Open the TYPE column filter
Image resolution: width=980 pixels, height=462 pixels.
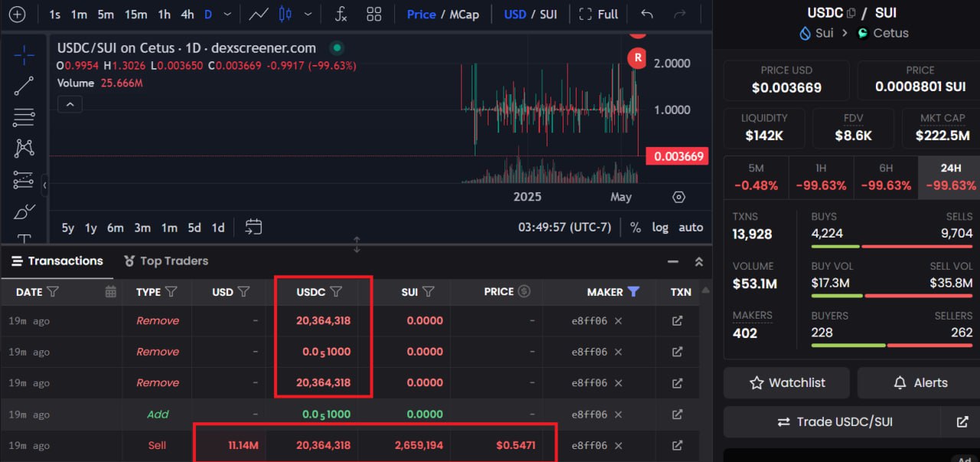tap(171, 291)
